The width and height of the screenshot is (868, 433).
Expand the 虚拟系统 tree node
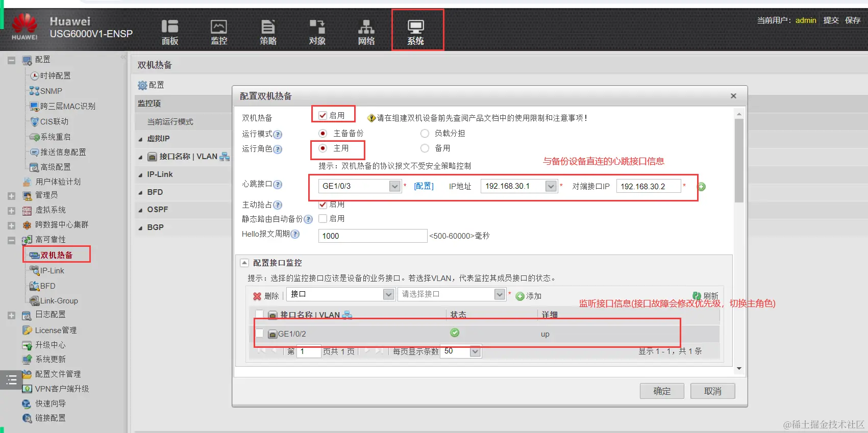pos(11,211)
